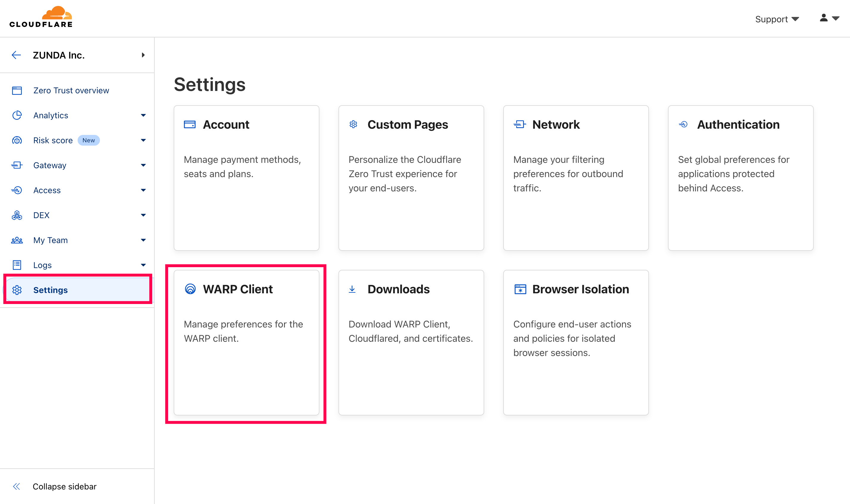Expand the My Team submenu arrow
The height and width of the screenshot is (504, 850).
tap(143, 240)
